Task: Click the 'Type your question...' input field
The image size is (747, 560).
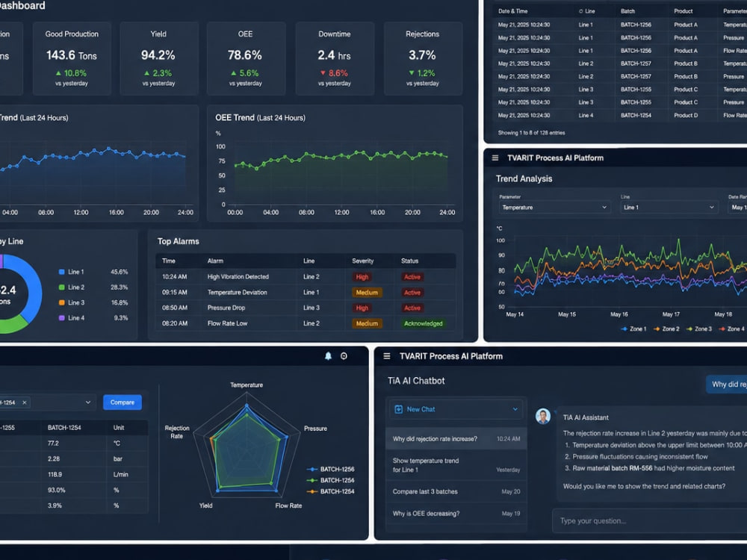Action: coord(650,520)
